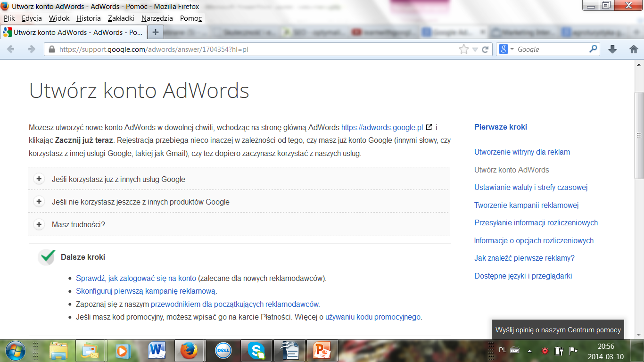Viewport: 644px width, 362px height.
Task: Click the external-link icon after adwords.google.pl
Action: [429, 127]
